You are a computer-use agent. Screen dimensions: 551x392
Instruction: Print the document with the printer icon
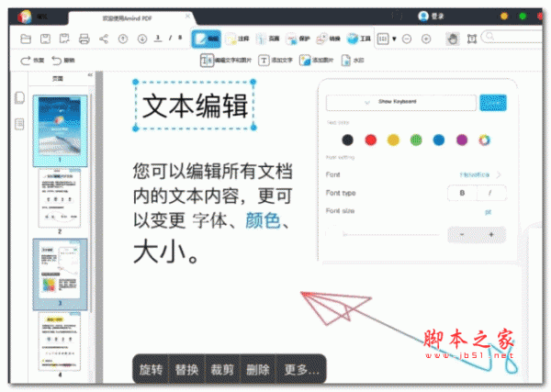pos(84,39)
